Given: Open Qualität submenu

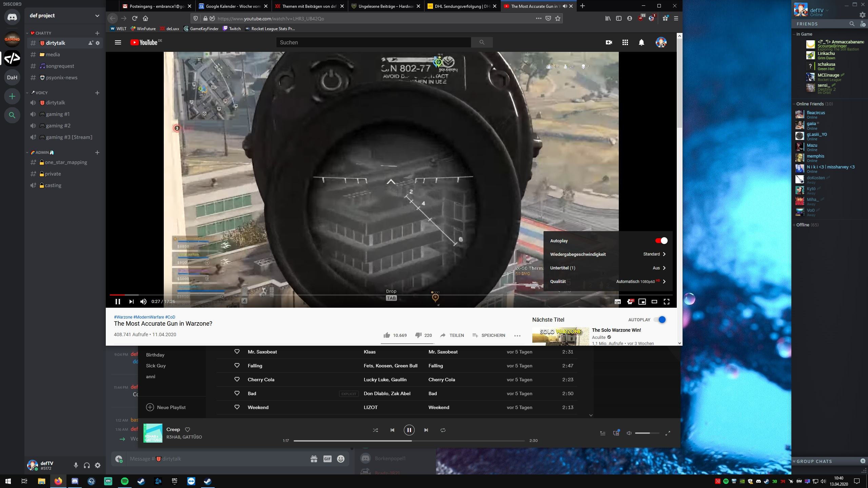Looking at the screenshot, I should 608,281.
